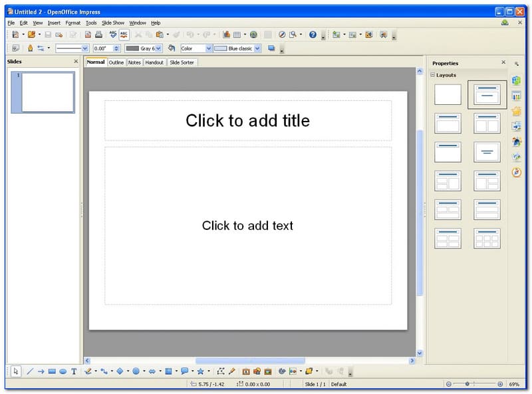This screenshot has width=532, height=394.
Task: Select slide 1 thumbnail in Slides panel
Action: 48,92
